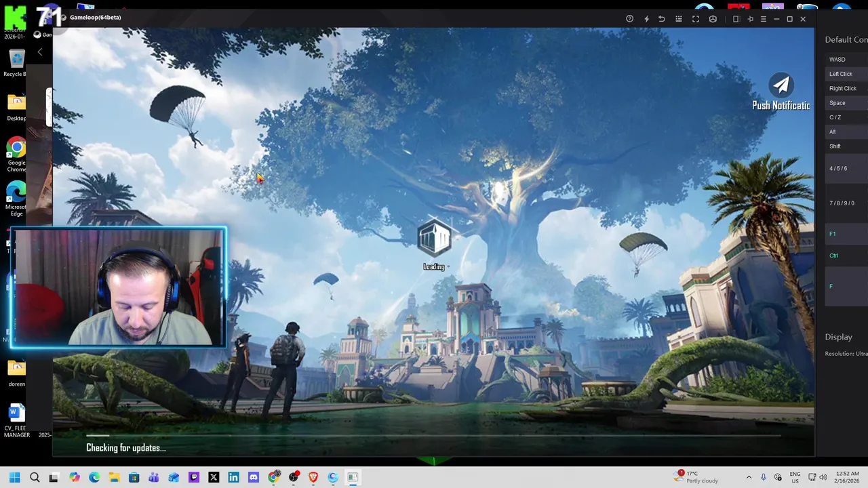Open the weather widget showing 17°C
Image resolution: width=868 pixels, height=488 pixels.
click(696, 477)
